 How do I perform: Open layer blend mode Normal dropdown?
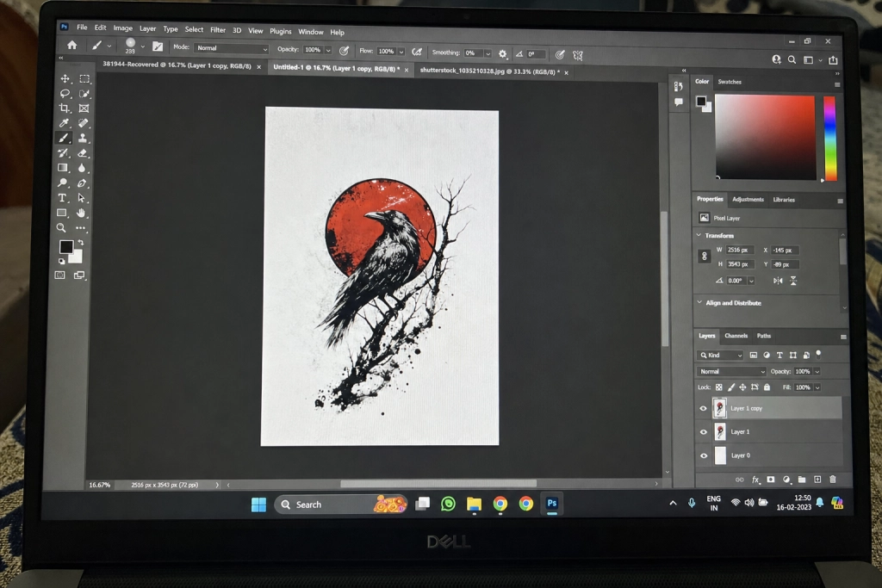tap(731, 372)
